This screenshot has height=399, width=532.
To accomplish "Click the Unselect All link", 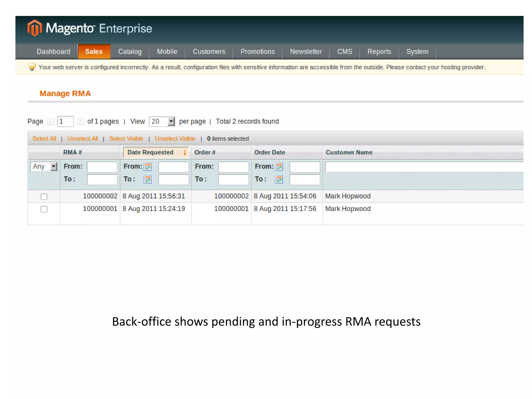I will (83, 139).
